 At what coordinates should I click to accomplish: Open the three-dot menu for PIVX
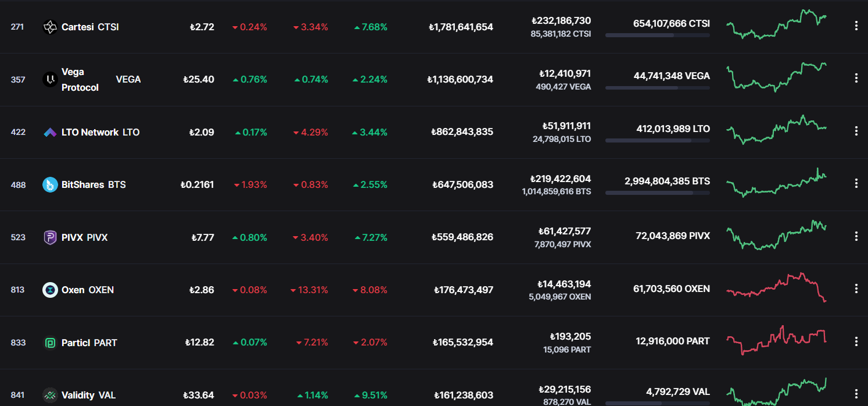coord(856,236)
